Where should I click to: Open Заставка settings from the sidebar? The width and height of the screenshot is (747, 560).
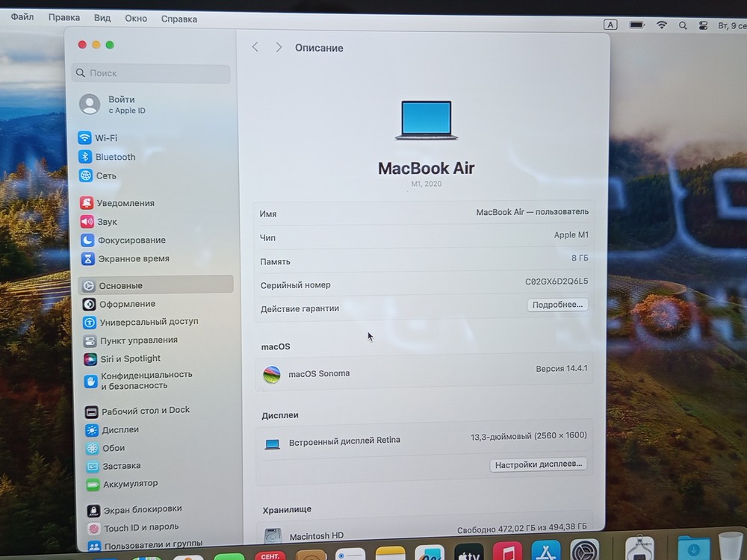pos(114,466)
